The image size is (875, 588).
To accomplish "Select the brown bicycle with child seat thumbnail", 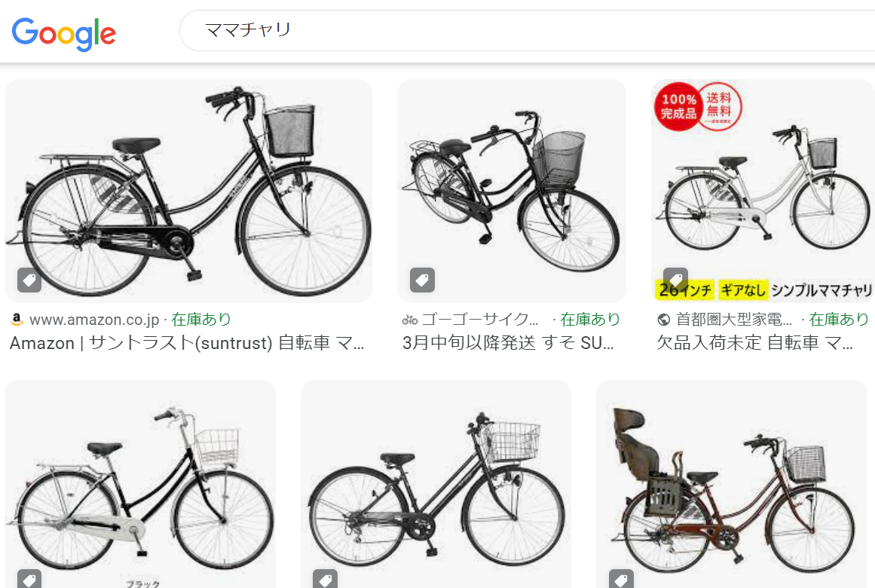I will pos(732,483).
